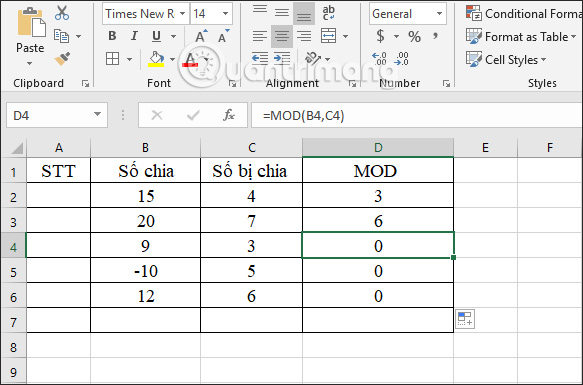This screenshot has width=583, height=385.
Task: Click the Copy icon
Action: tap(61, 36)
